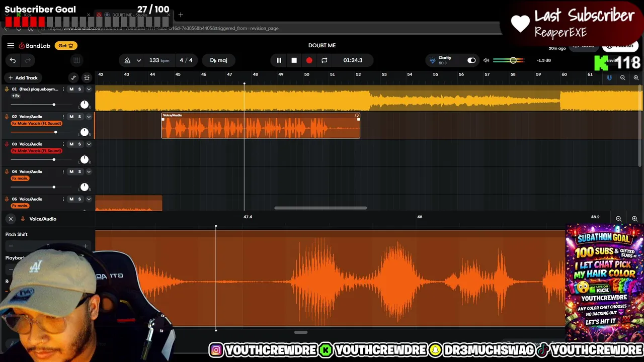Adjust the master volume slider
Viewport: 644px width, 362px height.
[509, 60]
